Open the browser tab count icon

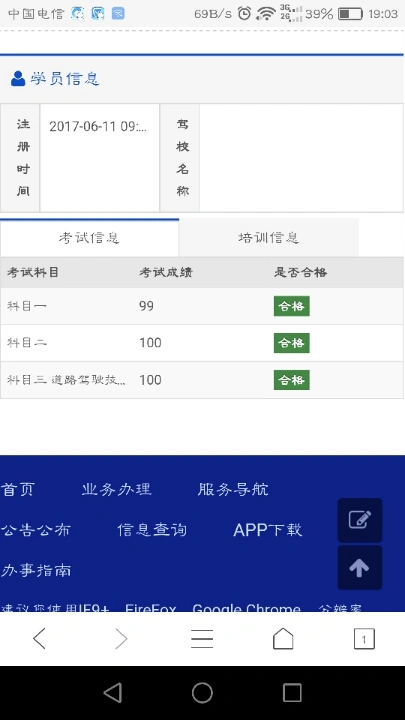[x=364, y=639]
